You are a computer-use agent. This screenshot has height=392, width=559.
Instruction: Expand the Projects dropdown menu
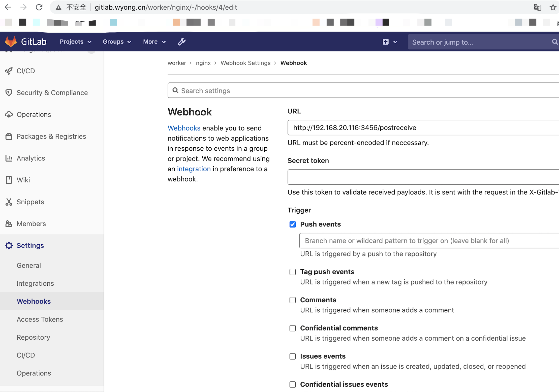tap(76, 41)
